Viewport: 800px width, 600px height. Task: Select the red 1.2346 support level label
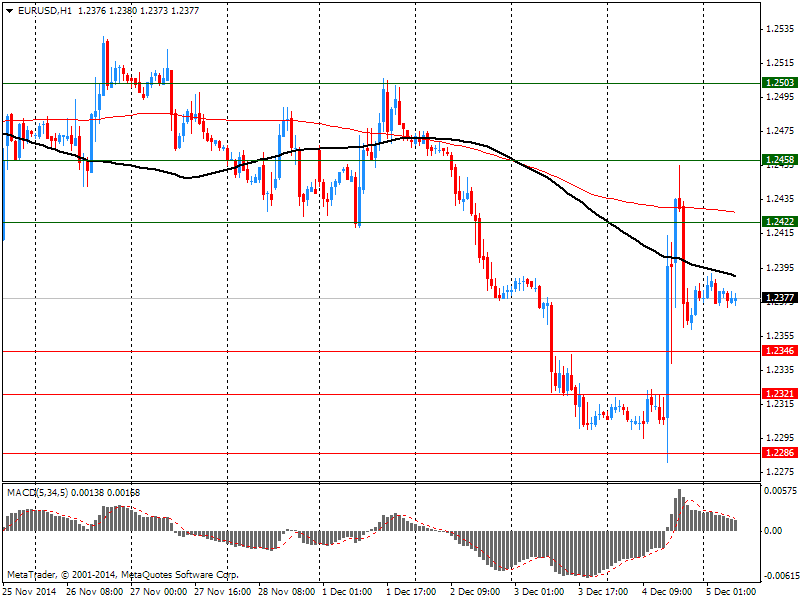780,351
